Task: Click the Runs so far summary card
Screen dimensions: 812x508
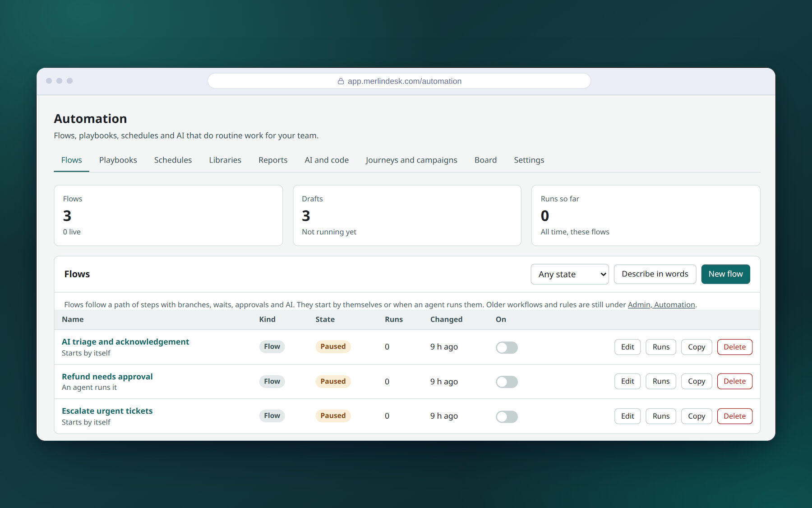Action: click(646, 215)
